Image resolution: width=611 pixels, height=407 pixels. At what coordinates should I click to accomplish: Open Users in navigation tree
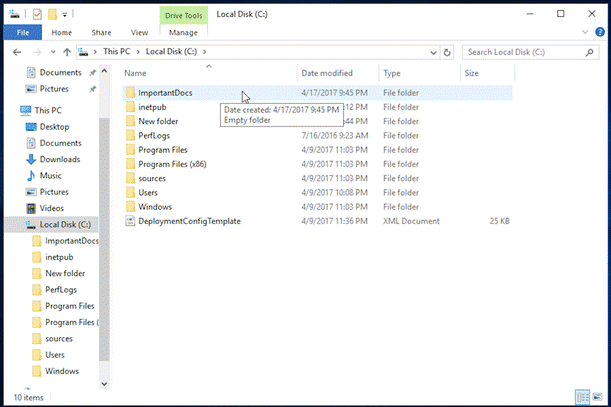point(55,355)
